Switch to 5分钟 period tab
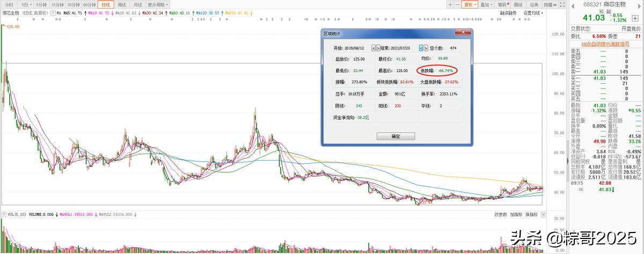The width and height of the screenshot is (644, 254). tap(41, 4)
